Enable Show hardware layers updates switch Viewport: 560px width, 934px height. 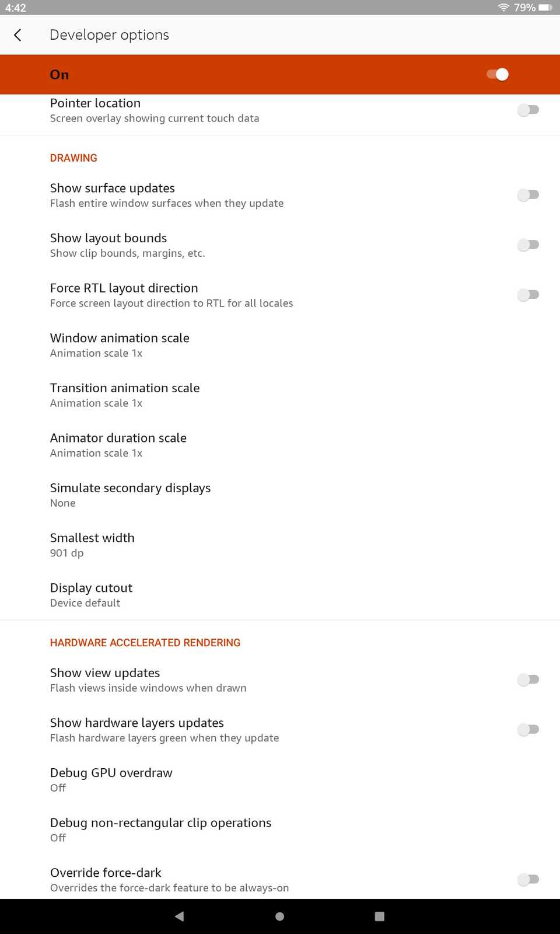(528, 730)
